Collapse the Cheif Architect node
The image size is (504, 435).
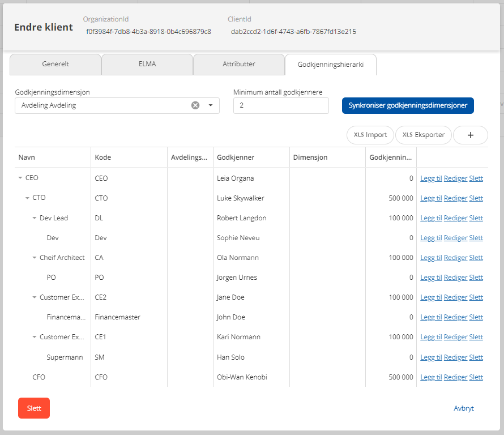[35, 258]
